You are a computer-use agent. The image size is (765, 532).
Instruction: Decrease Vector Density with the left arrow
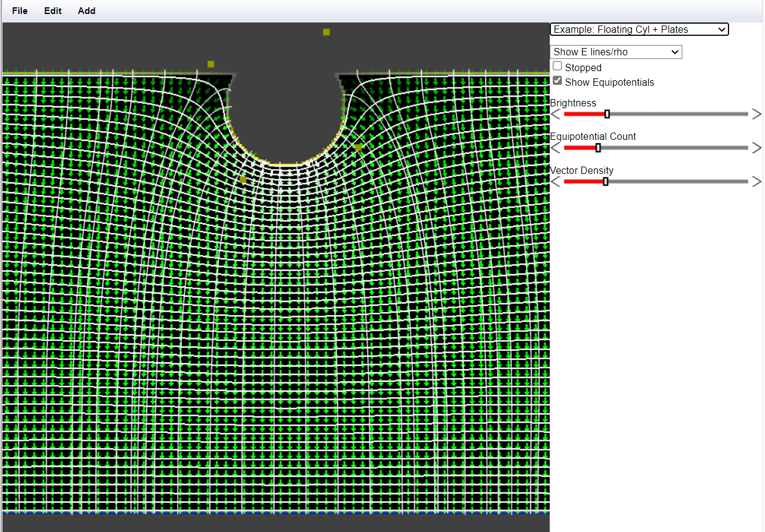pos(556,181)
